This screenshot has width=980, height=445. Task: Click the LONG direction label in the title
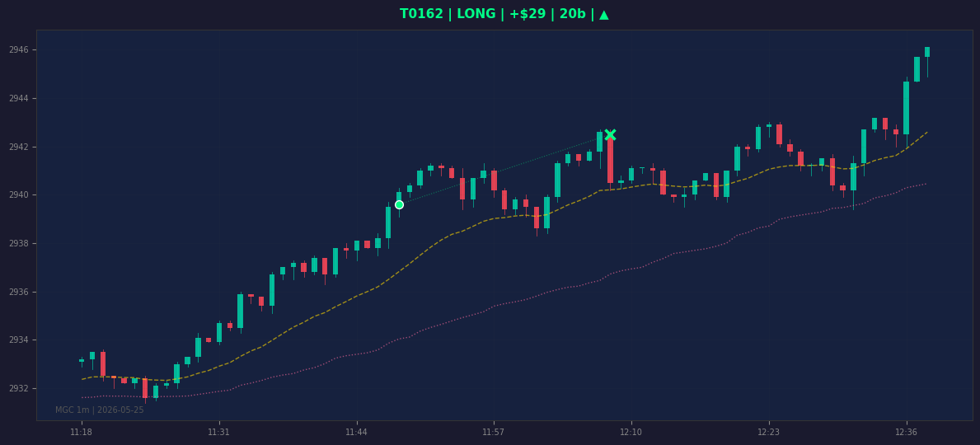point(476,14)
